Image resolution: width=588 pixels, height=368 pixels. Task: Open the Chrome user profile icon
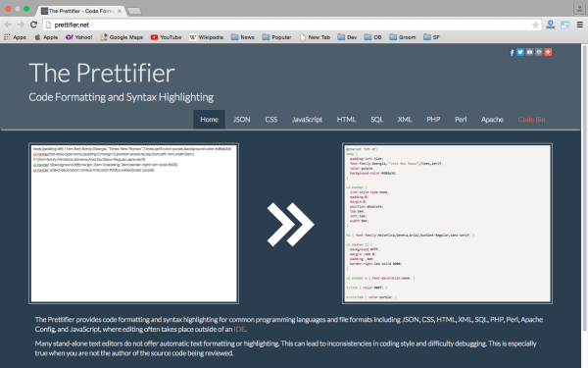click(579, 8)
